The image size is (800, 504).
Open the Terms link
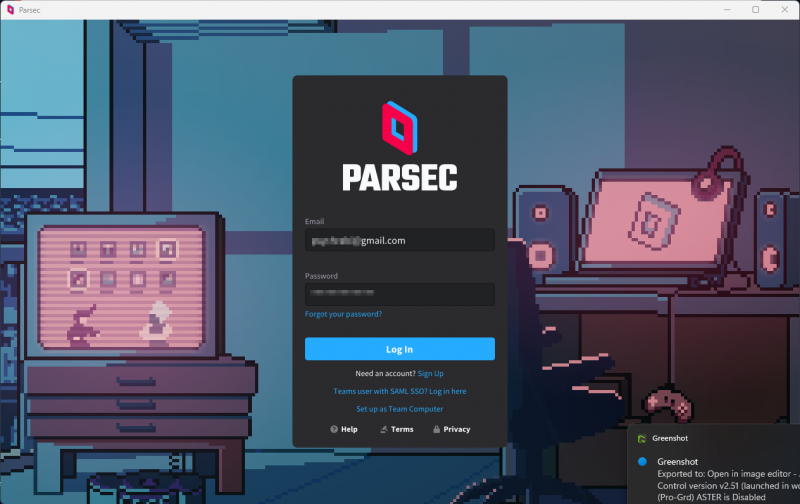click(x=397, y=429)
